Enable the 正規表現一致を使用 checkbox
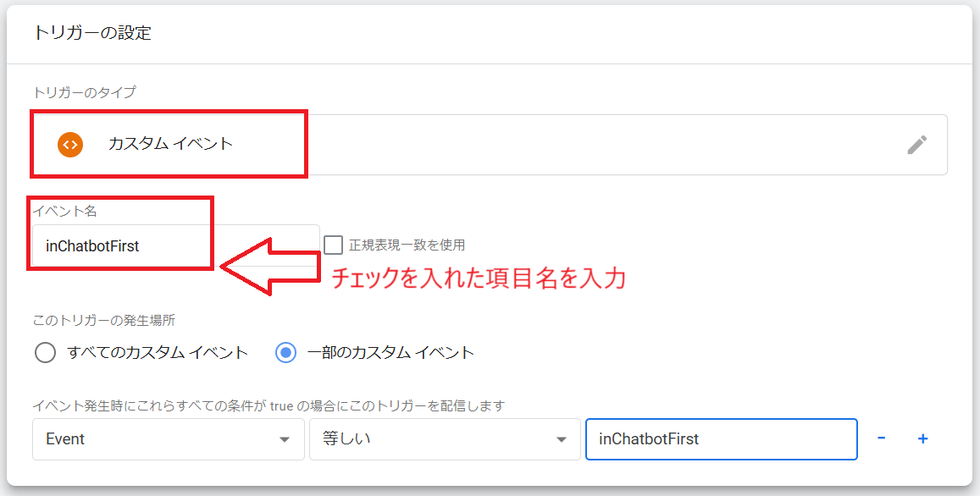 [x=333, y=245]
